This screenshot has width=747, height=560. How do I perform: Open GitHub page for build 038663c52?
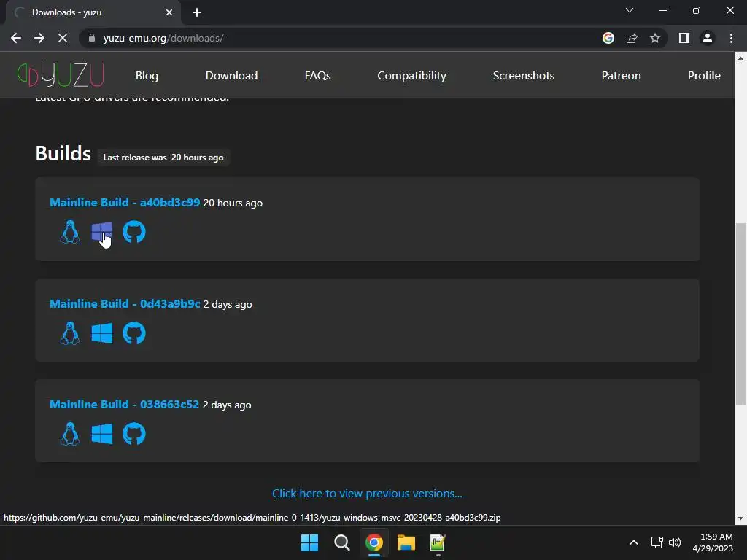point(134,433)
